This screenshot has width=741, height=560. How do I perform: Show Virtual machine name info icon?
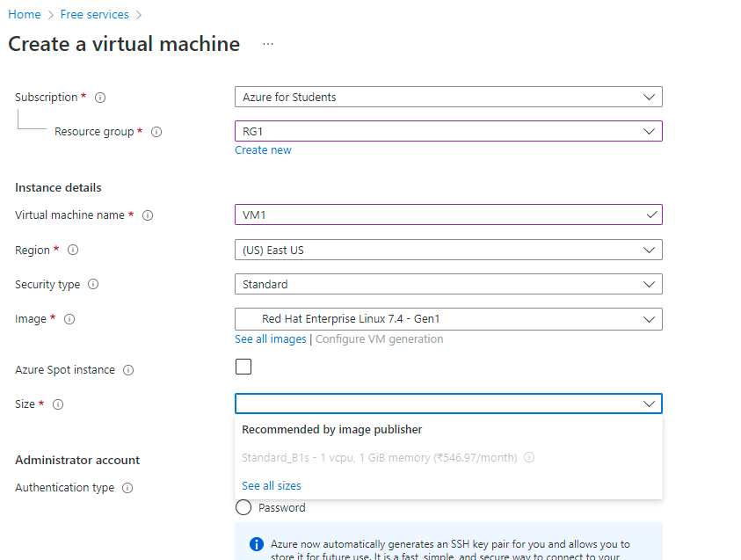148,215
